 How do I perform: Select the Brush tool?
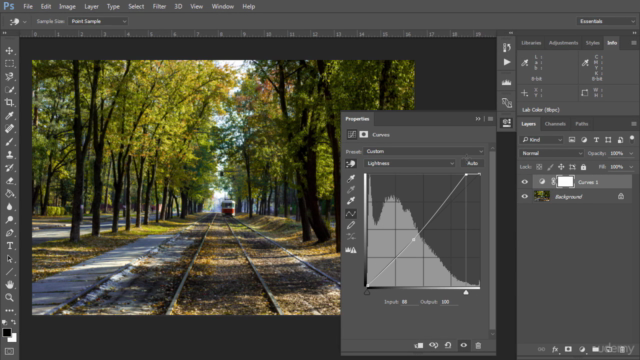(9, 142)
